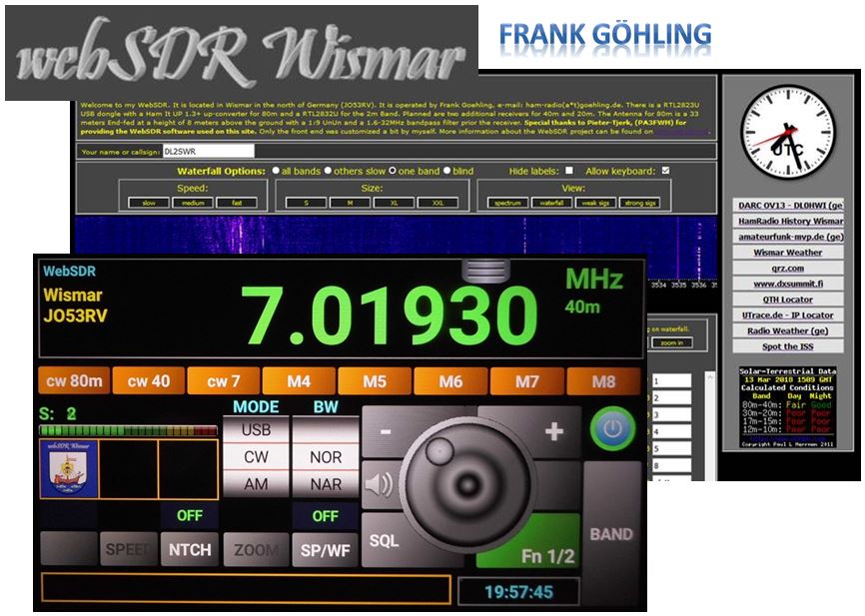Tap the Wismar coat of arms thumbnail
Viewport: 865px width, 616px height.
pos(69,469)
